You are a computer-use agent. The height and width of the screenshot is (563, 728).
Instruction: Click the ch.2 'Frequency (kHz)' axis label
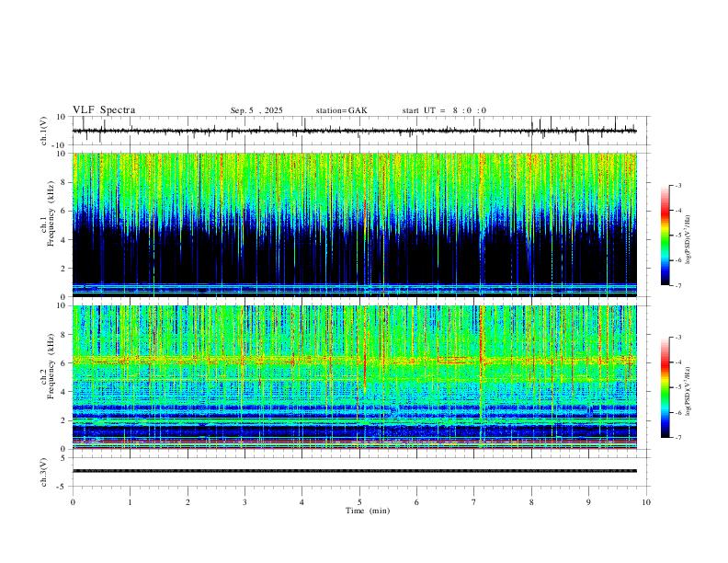[51, 366]
